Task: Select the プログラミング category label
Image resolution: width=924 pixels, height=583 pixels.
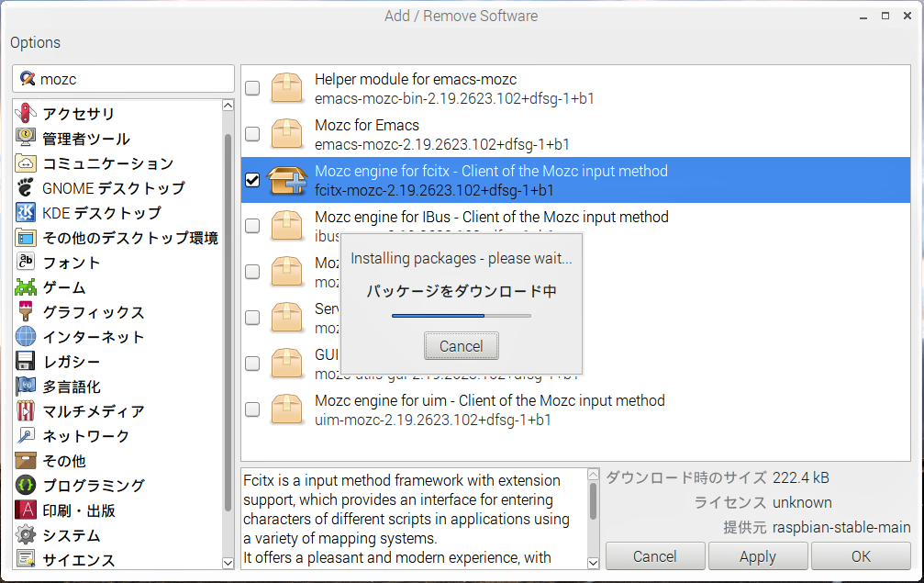Action: pyautogui.click(x=94, y=485)
